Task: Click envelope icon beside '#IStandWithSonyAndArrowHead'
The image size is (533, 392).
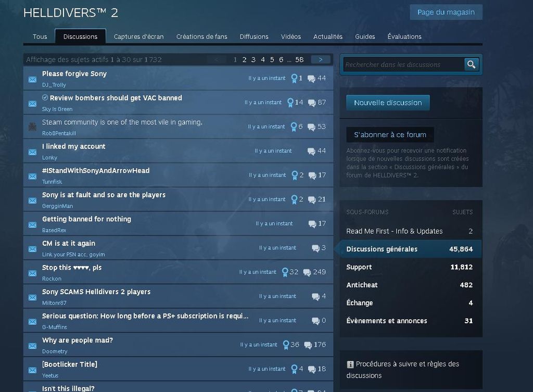Action: click(x=33, y=176)
